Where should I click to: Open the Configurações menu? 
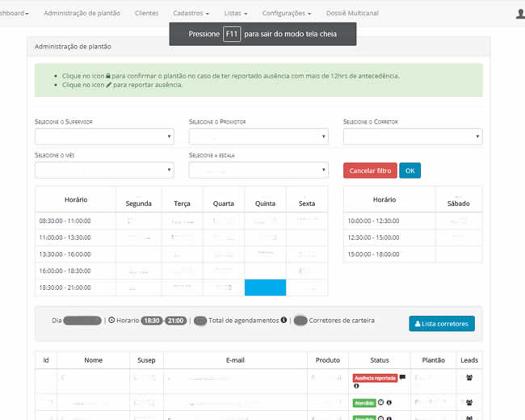click(x=287, y=14)
